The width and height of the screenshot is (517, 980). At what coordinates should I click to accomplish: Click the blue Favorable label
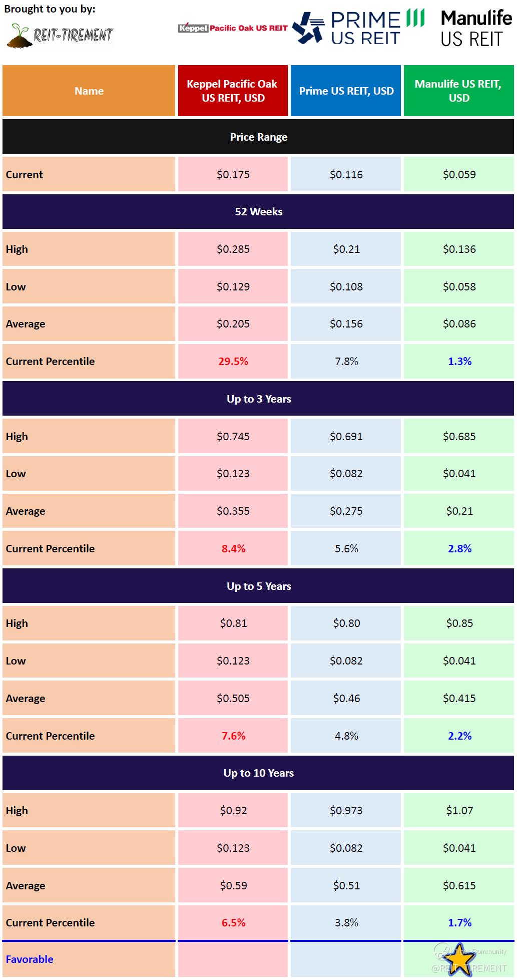coord(30,959)
